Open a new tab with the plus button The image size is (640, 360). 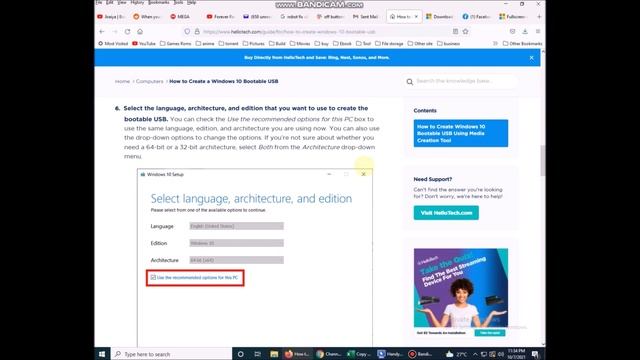coord(539,16)
